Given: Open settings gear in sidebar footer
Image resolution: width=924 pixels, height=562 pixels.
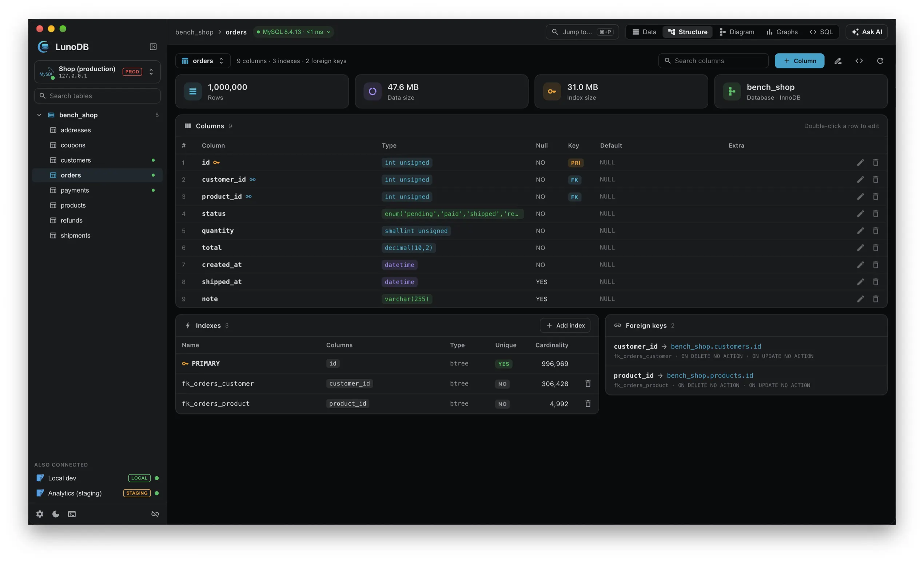Looking at the screenshot, I should point(40,514).
